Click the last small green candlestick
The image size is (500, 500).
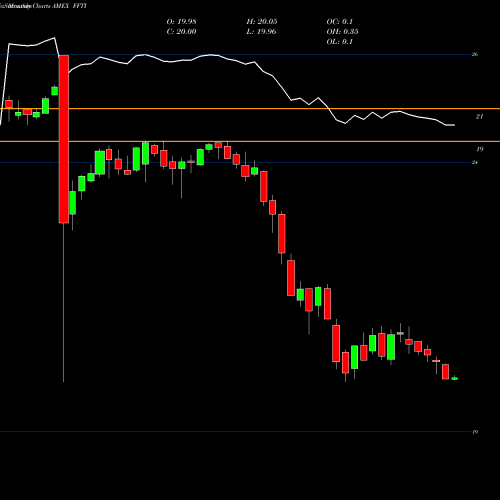click(455, 378)
